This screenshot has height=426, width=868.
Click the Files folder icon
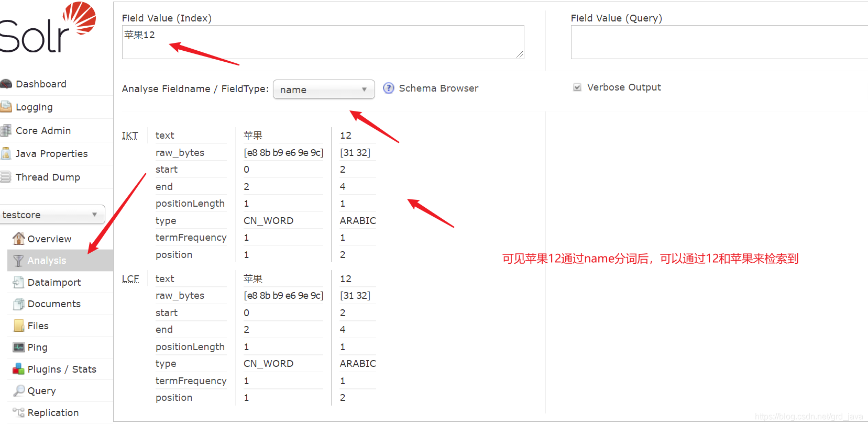[19, 326]
